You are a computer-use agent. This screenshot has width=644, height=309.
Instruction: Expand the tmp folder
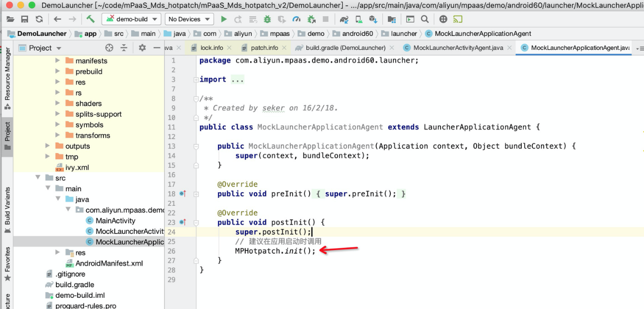coord(47,157)
